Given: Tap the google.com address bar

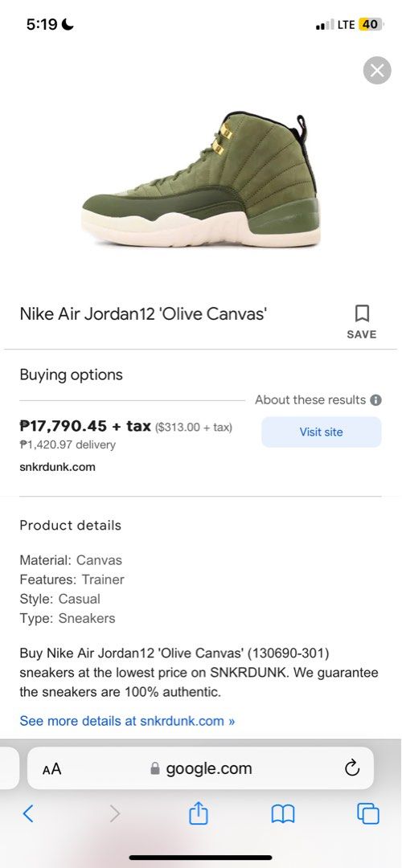Looking at the screenshot, I should tap(200, 768).
